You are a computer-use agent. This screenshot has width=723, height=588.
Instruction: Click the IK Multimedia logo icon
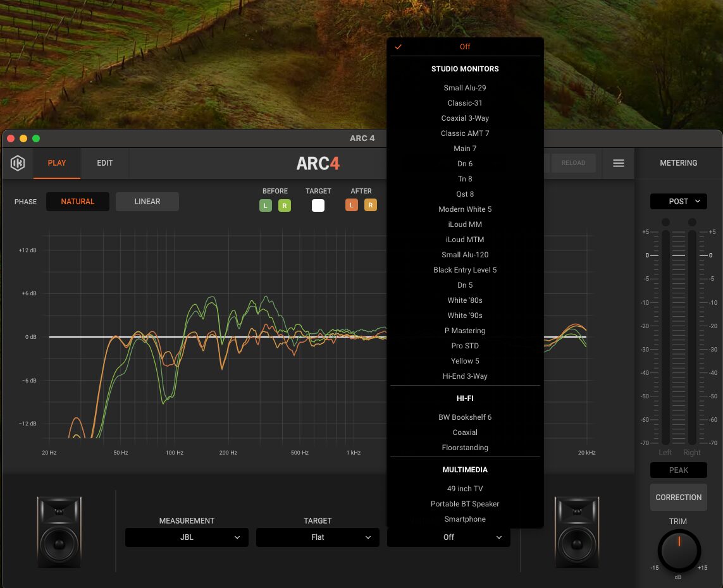(18, 163)
